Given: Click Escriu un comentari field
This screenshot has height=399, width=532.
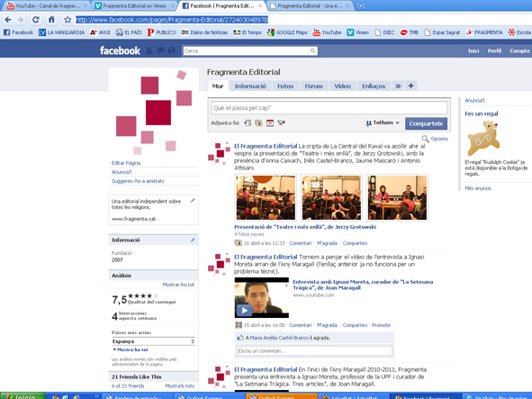Looking at the screenshot, I should (x=314, y=350).
